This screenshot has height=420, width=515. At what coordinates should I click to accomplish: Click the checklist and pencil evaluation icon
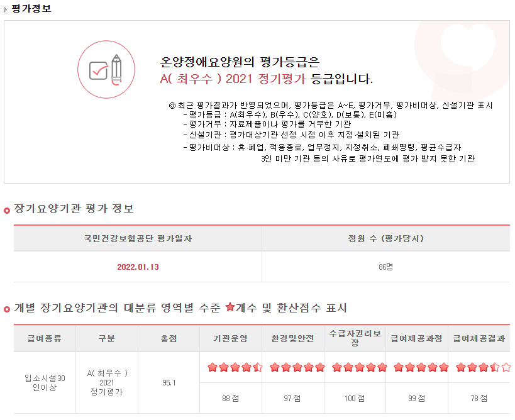106,70
